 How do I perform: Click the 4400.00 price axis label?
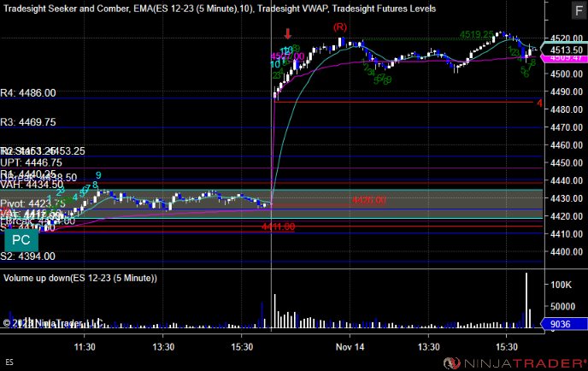pyautogui.click(x=567, y=251)
